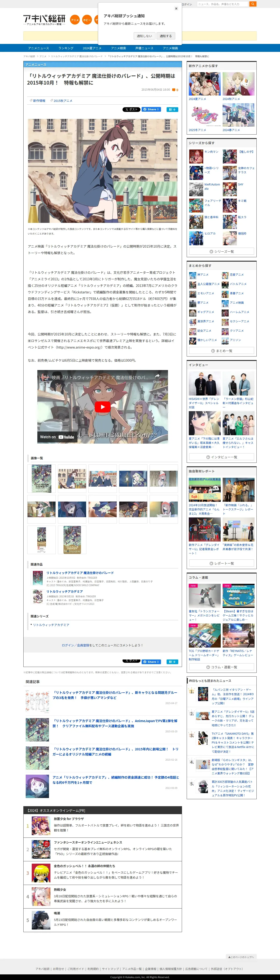Open the 転スラ series icon

pos(229,222)
